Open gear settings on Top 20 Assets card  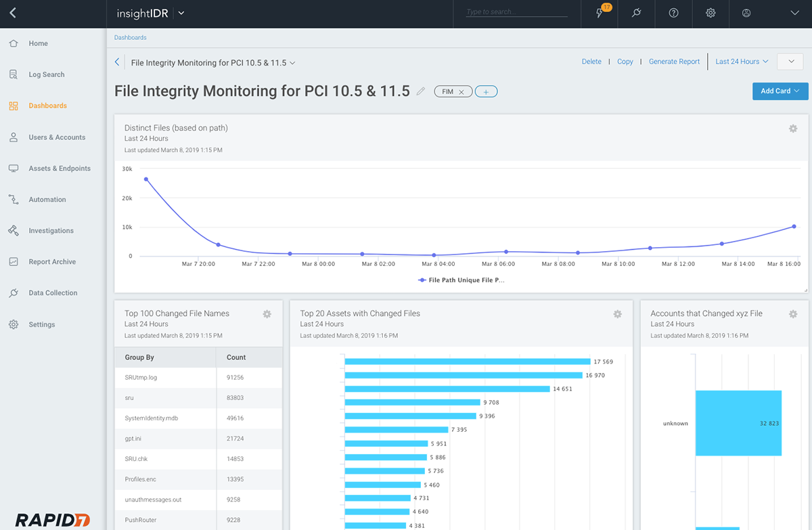pos(617,314)
